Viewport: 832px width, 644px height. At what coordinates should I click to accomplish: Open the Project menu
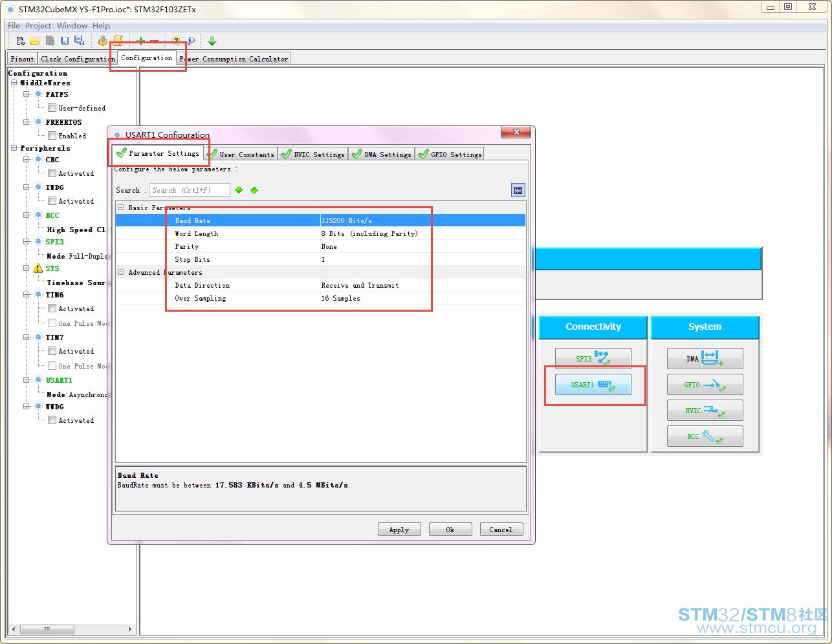pyautogui.click(x=38, y=26)
